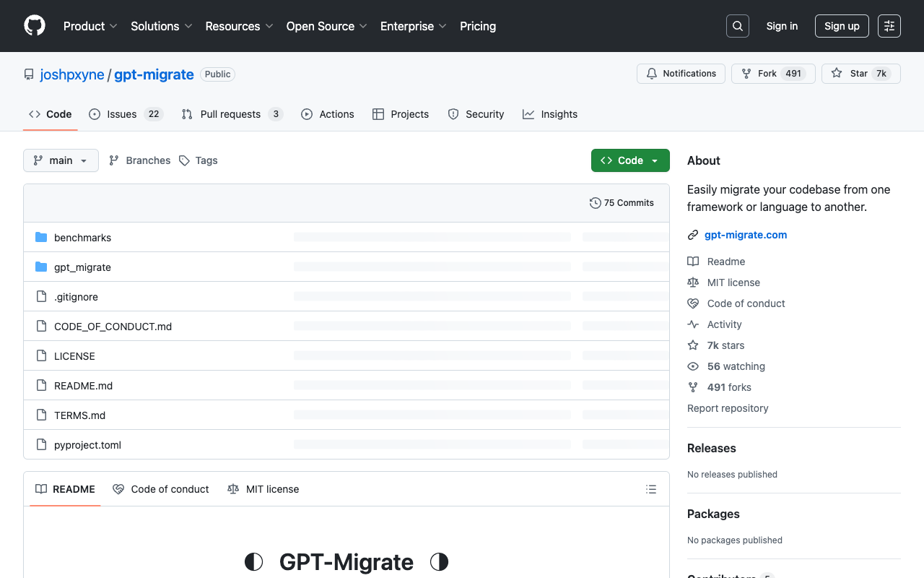
Task: View Tags list
Action: pyautogui.click(x=198, y=160)
